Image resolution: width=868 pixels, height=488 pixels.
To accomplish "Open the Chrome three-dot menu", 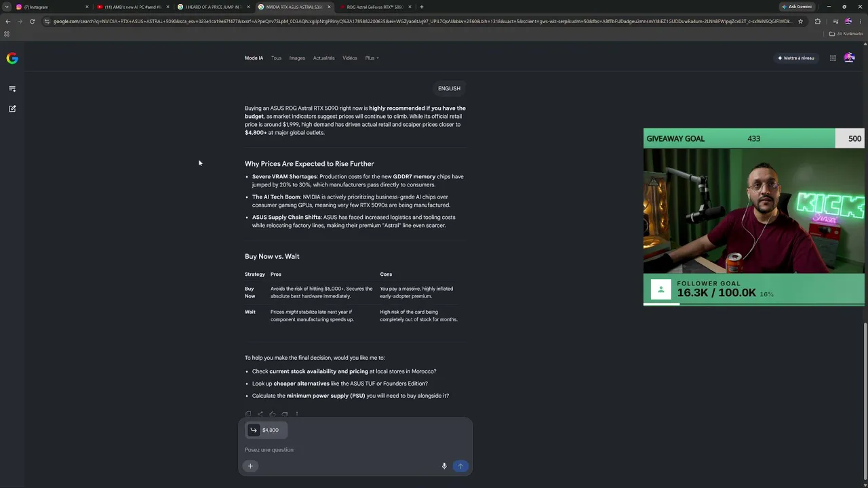I will tap(861, 21).
